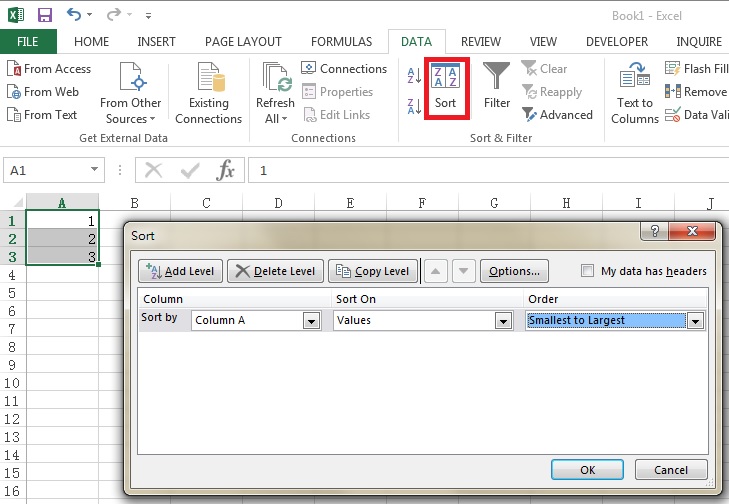Viewport: 729px width, 504px height.
Task: Click the Redo arrow icon
Action: coord(113,15)
